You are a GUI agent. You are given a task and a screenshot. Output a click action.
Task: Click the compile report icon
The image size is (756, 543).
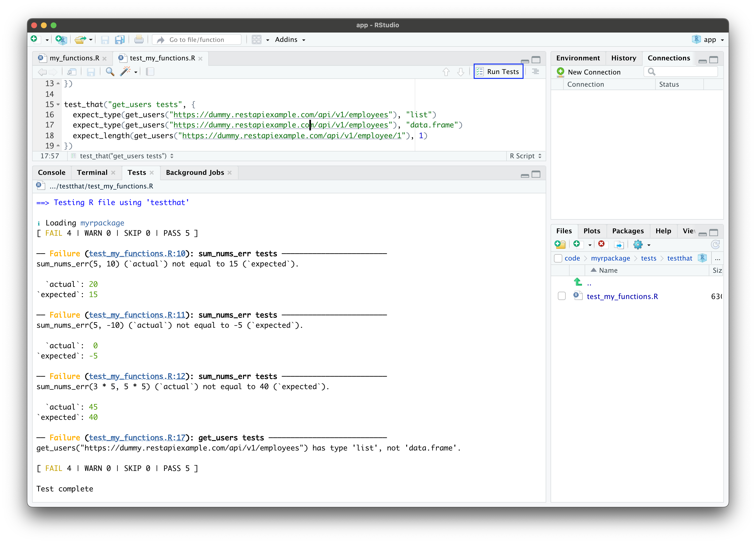point(150,71)
